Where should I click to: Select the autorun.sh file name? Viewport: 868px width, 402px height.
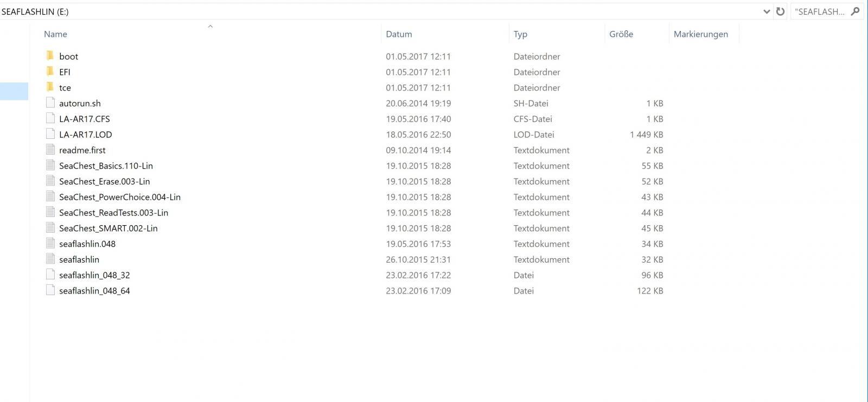80,103
